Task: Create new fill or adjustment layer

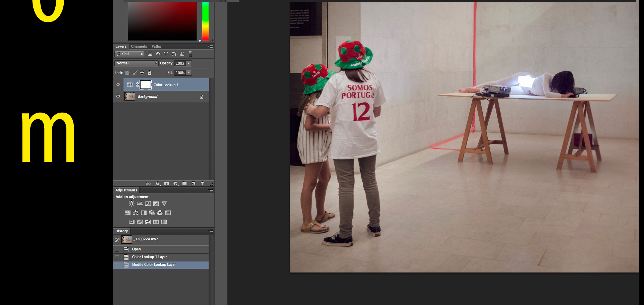Action: (176, 184)
